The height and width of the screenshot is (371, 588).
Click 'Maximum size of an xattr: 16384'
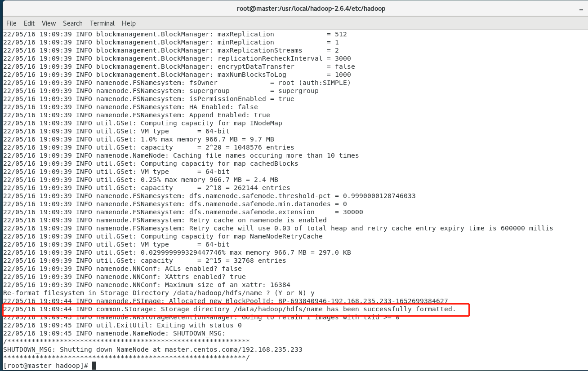point(227,285)
